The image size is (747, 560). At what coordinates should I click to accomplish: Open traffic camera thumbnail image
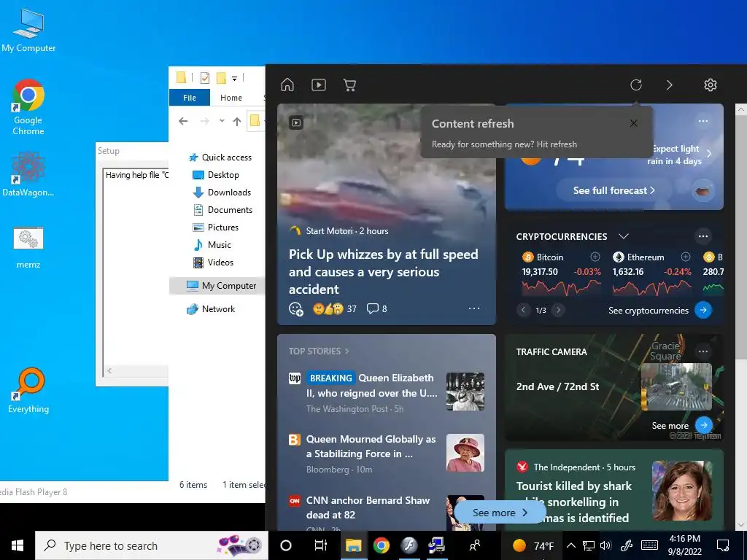[x=676, y=386]
